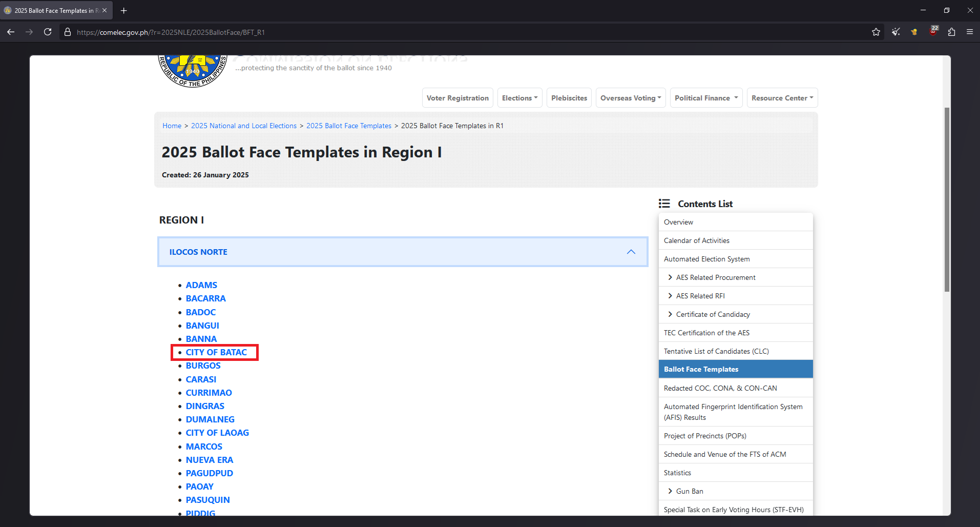980x527 pixels.
Task: Click the Home breadcrumb link
Action: 172,126
